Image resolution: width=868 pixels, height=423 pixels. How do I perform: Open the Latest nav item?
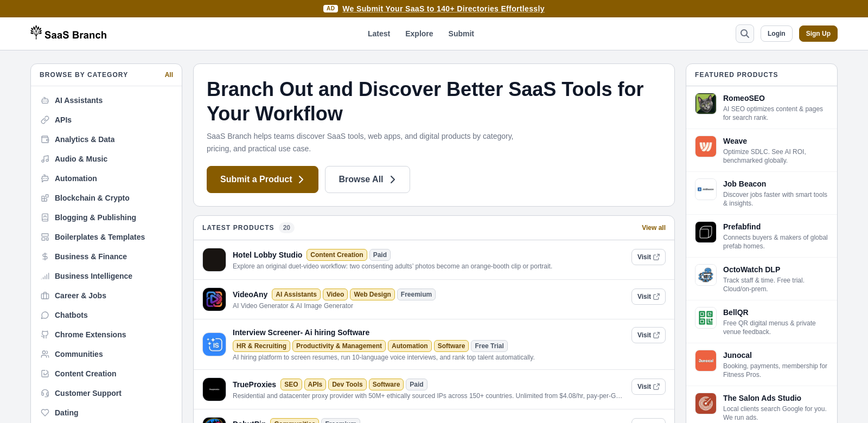(x=379, y=34)
